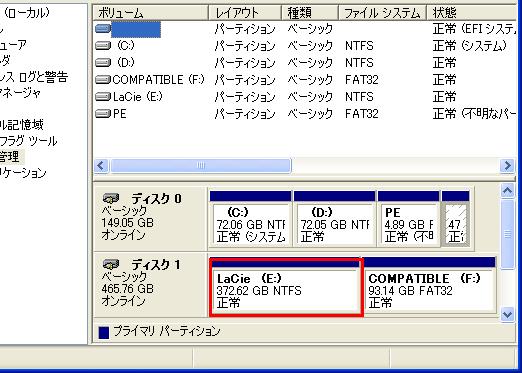Sort by ボリューム column header

(x=151, y=13)
